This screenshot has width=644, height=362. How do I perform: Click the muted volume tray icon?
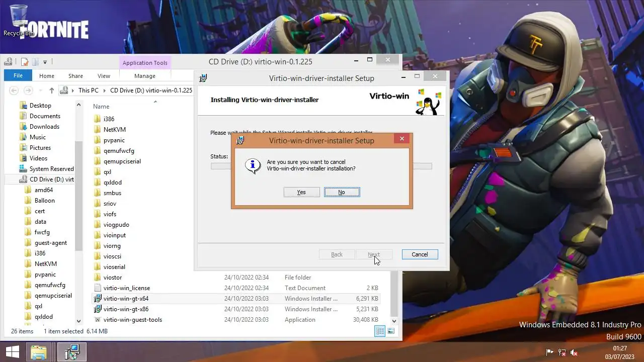click(x=574, y=352)
